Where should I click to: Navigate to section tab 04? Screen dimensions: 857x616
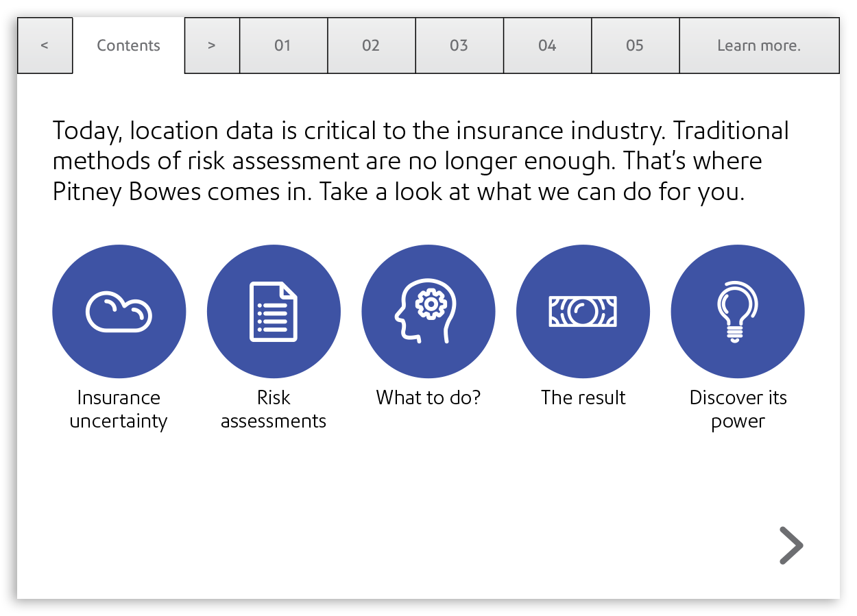(x=547, y=46)
